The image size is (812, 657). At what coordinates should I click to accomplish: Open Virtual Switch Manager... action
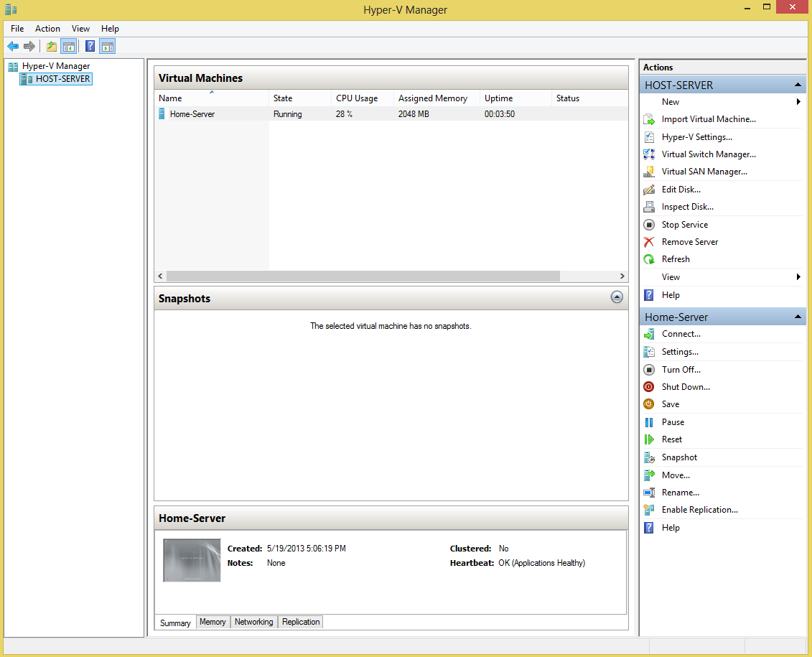[x=709, y=154]
